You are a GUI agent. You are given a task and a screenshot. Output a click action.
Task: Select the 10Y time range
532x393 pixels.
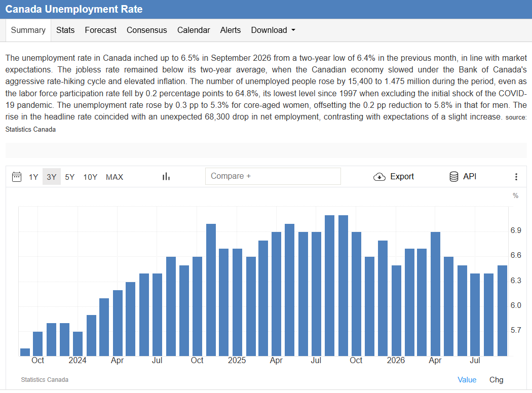click(x=90, y=177)
